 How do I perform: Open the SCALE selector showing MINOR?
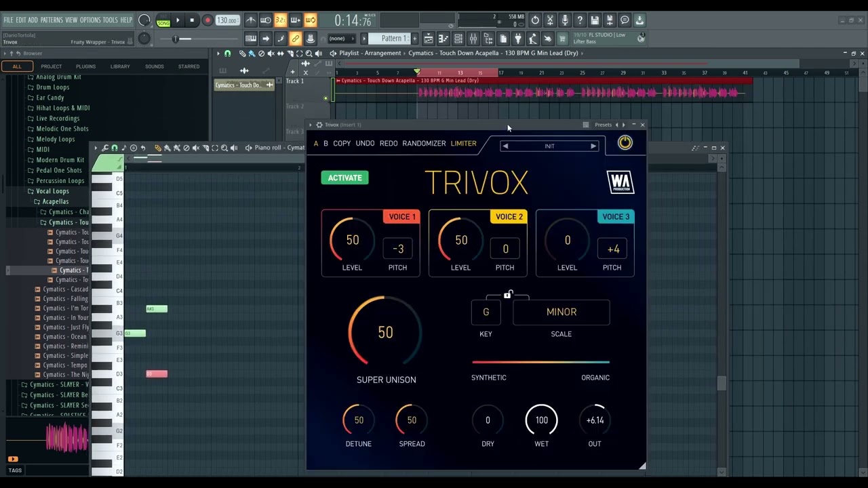click(x=561, y=312)
